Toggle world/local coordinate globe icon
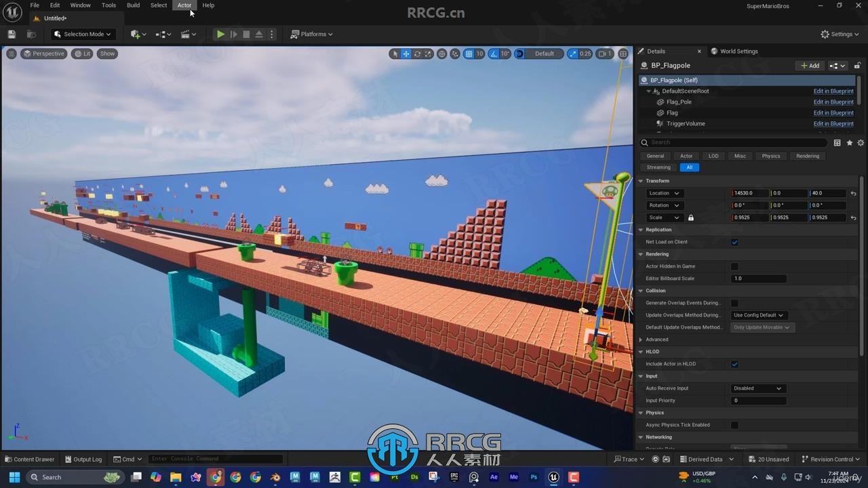The width and height of the screenshot is (868, 488). click(442, 54)
